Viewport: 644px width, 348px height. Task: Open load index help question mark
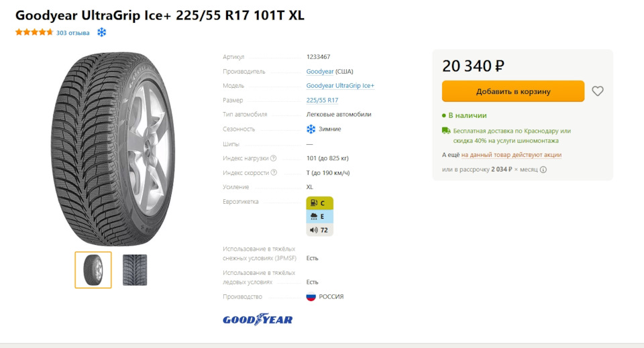(x=274, y=158)
